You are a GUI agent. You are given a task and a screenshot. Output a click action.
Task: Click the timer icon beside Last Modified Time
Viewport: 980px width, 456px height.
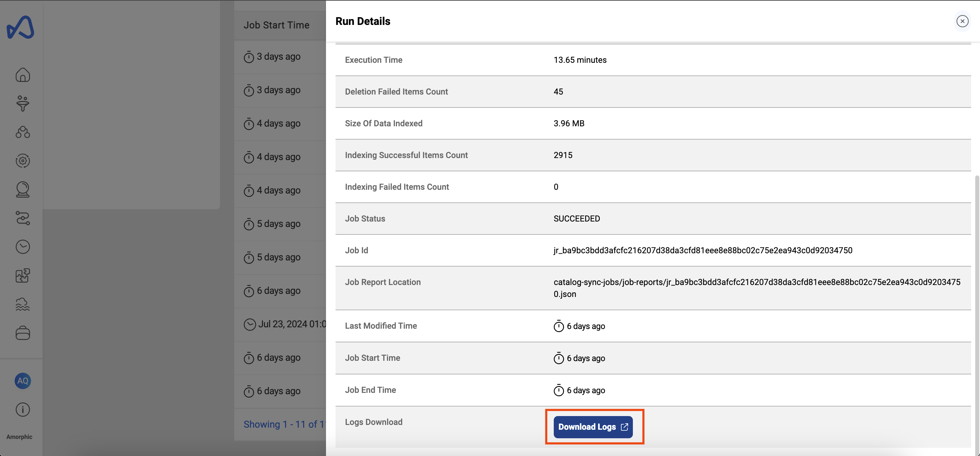coord(559,326)
